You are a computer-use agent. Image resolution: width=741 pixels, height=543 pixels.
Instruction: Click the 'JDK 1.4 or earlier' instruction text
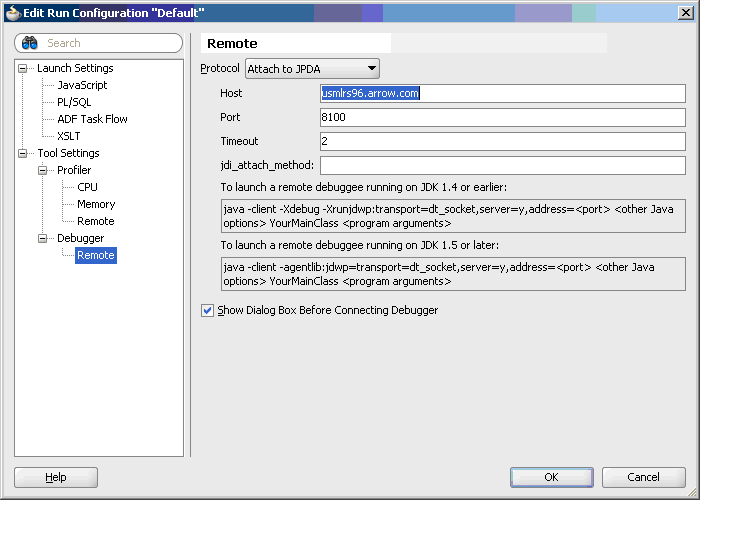click(x=363, y=188)
